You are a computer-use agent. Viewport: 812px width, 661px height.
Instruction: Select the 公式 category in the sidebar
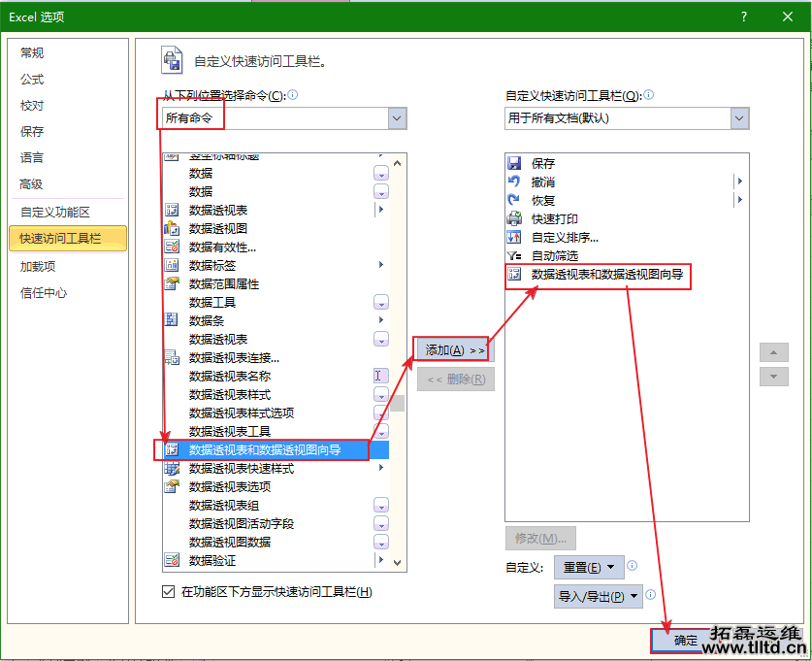pos(32,80)
